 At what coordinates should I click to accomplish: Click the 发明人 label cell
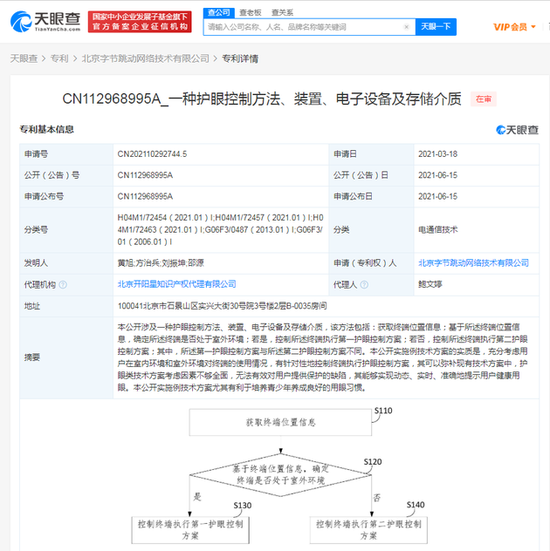coord(66,263)
